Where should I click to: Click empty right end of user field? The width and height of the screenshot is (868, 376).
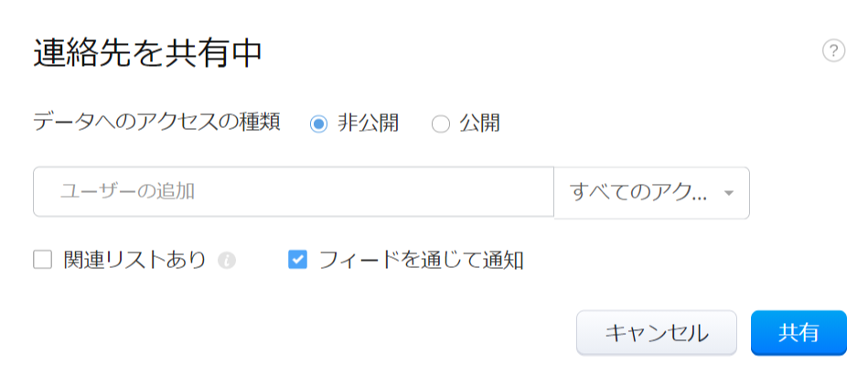512,191
